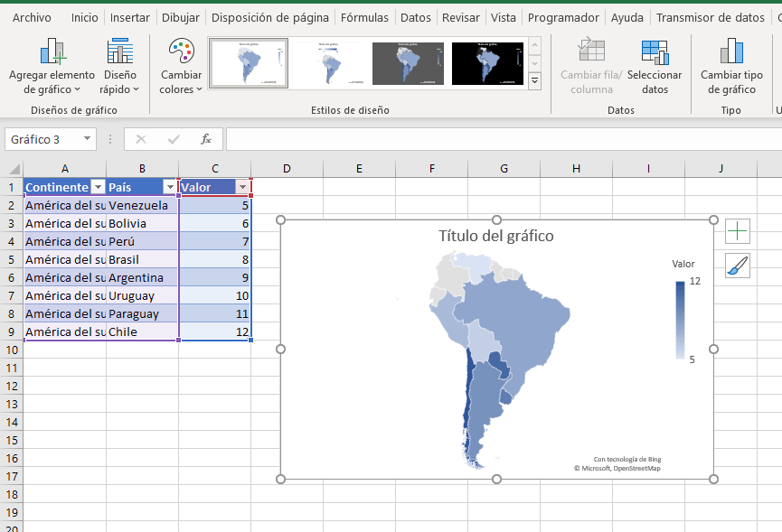The height and width of the screenshot is (532, 782).
Task: Select column A header
Action: coord(65,168)
